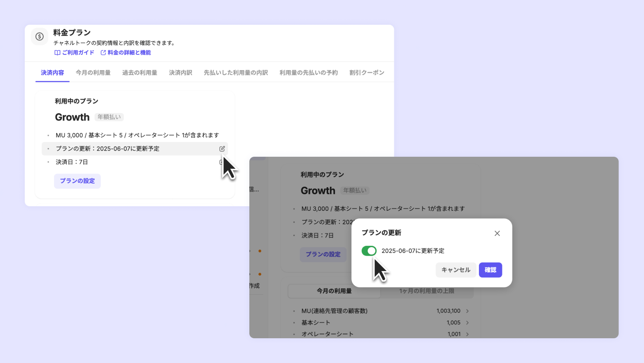Expand the MU(連絡先管理の顧客数) row chevron

(x=467, y=311)
